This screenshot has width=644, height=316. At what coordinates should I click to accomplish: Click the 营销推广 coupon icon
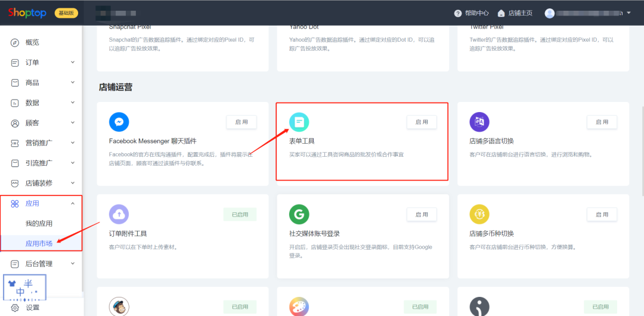pyautogui.click(x=15, y=143)
